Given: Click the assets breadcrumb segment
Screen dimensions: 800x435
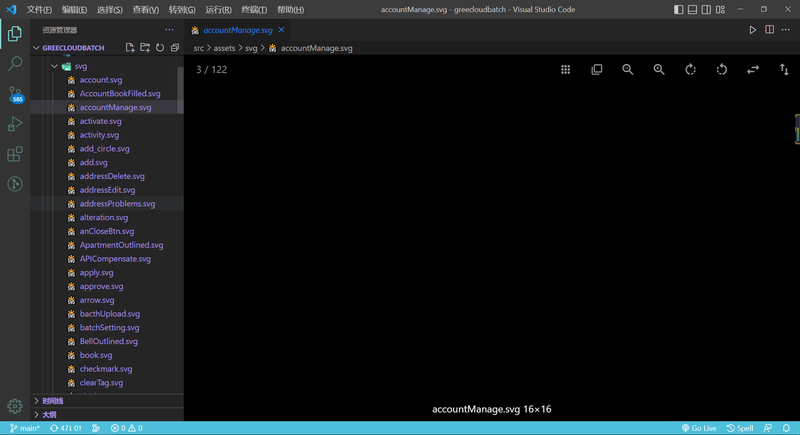Looking at the screenshot, I should tap(224, 48).
